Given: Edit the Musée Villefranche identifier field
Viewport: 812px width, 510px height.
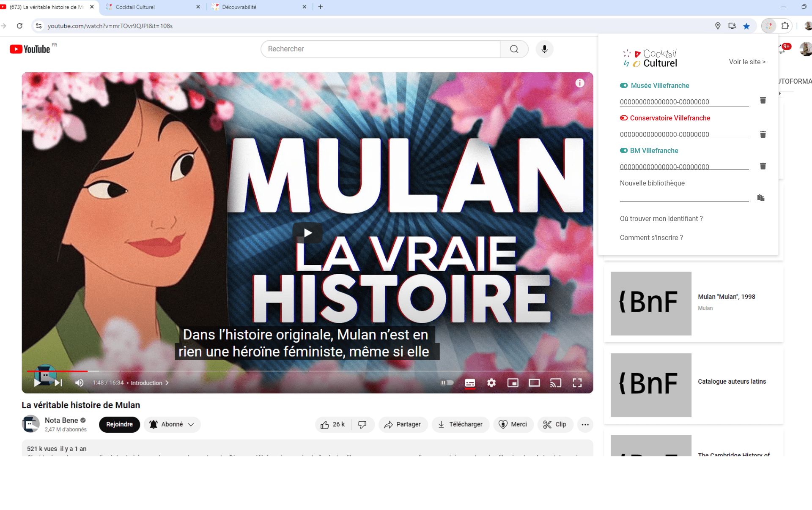Looking at the screenshot, I should coord(684,102).
